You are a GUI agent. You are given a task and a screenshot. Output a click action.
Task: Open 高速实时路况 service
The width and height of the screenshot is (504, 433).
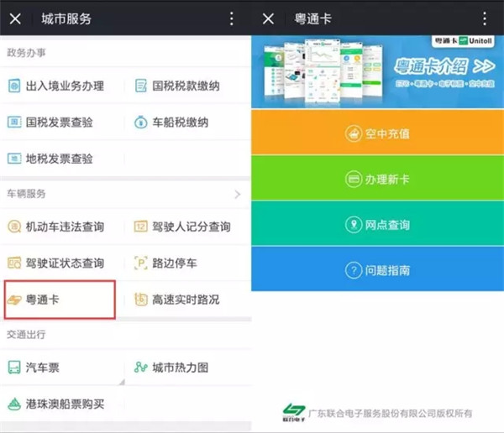click(x=188, y=300)
